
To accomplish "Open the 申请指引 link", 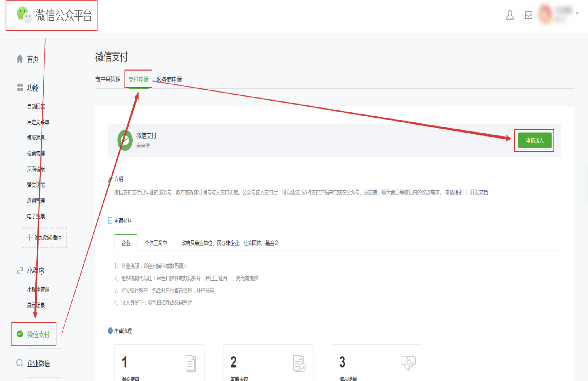I will tap(454, 192).
